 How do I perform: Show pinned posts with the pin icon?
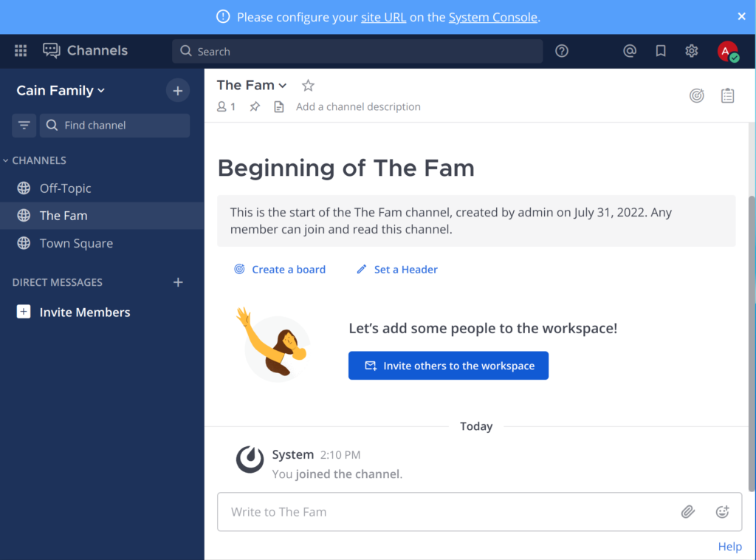pyautogui.click(x=255, y=106)
